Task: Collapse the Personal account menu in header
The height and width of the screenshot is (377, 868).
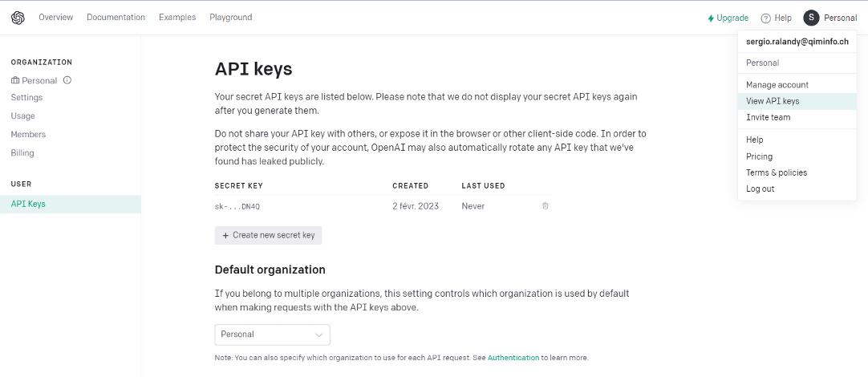Action: 840,18
